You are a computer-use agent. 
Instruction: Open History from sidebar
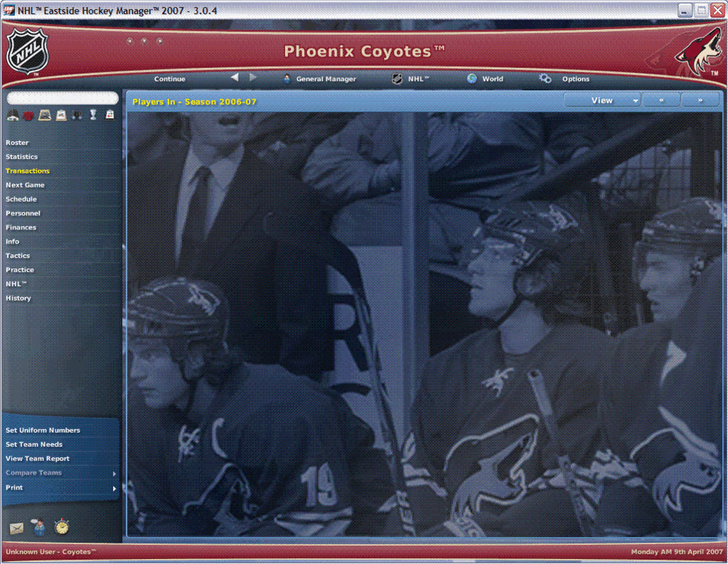click(18, 298)
